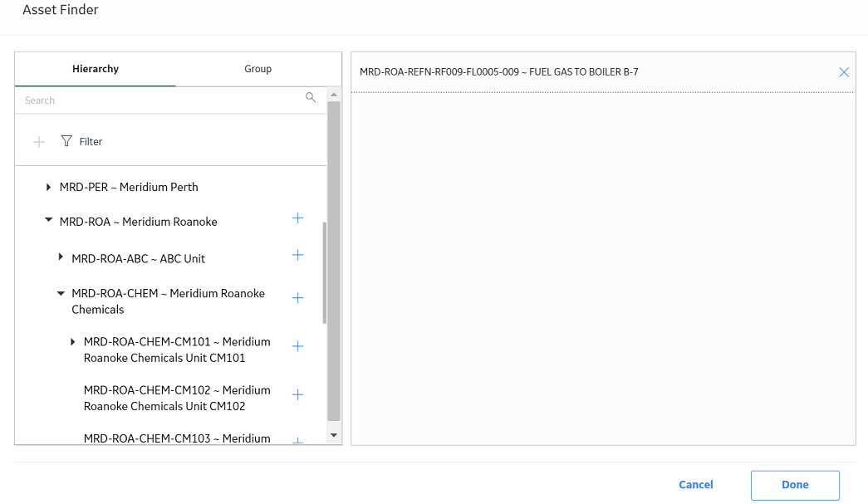This screenshot has width=868, height=504.
Task: Add MRD-ROA-ABC ABC Unit with plus icon
Action: click(x=298, y=255)
